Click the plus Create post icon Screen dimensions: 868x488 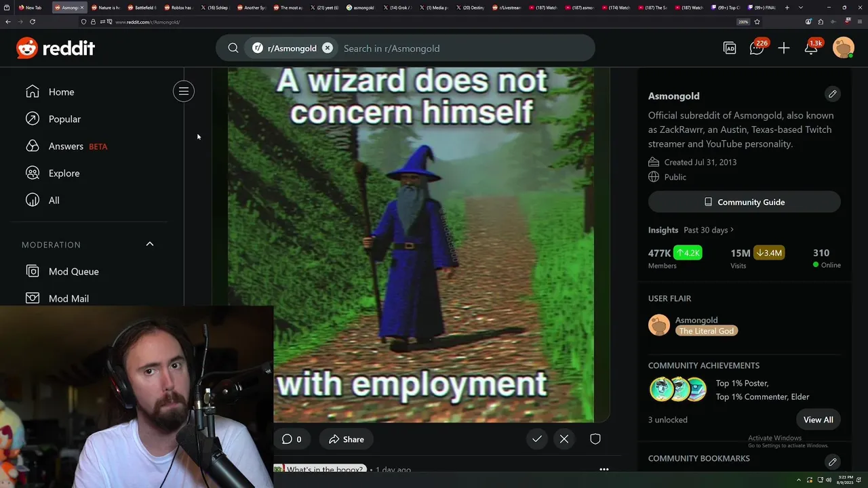pyautogui.click(x=784, y=48)
